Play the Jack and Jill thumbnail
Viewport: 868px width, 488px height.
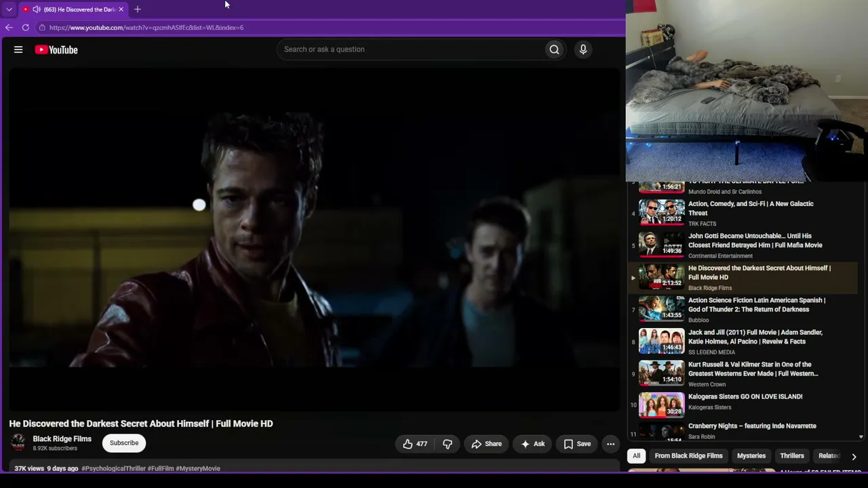click(x=661, y=341)
